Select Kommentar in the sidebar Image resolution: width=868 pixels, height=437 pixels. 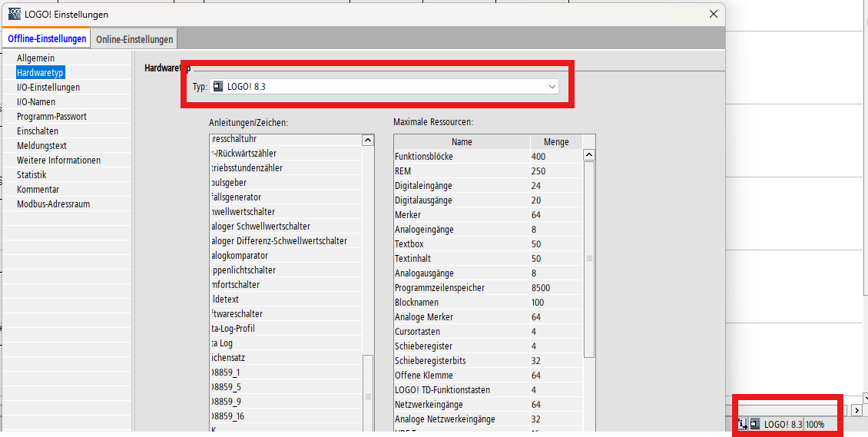click(x=38, y=189)
